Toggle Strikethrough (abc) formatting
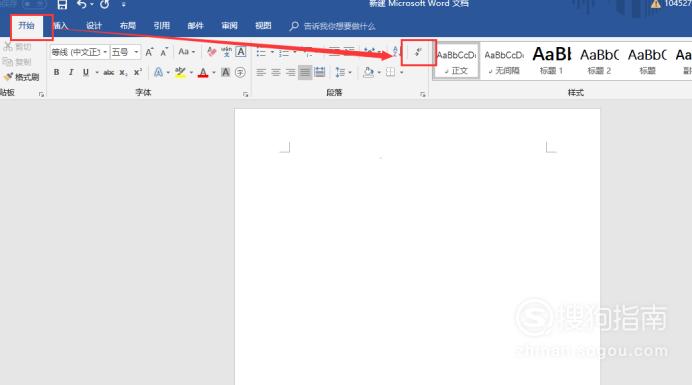The width and height of the screenshot is (692, 385). [x=109, y=72]
